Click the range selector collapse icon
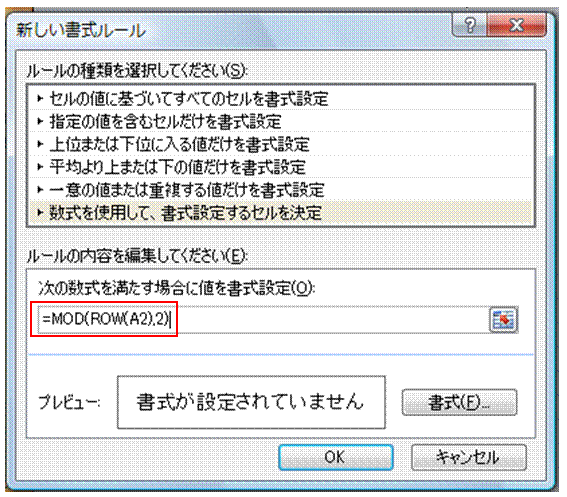 click(504, 319)
